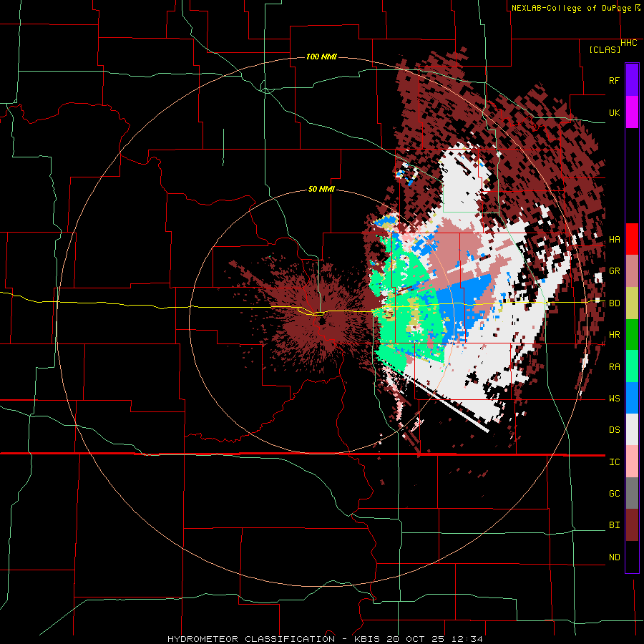This screenshot has height=644, width=644.
Task: Click the BI legend label
Action: [x=614, y=525]
